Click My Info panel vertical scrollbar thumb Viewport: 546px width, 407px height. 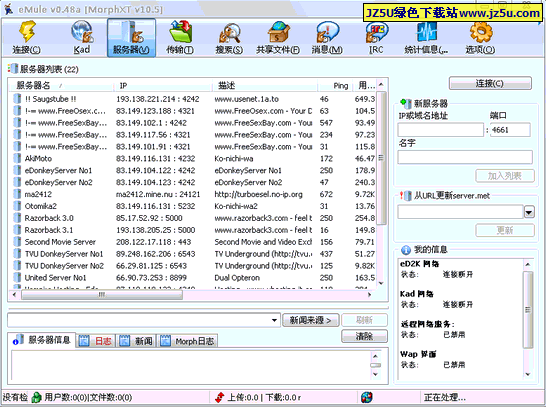coord(528,310)
